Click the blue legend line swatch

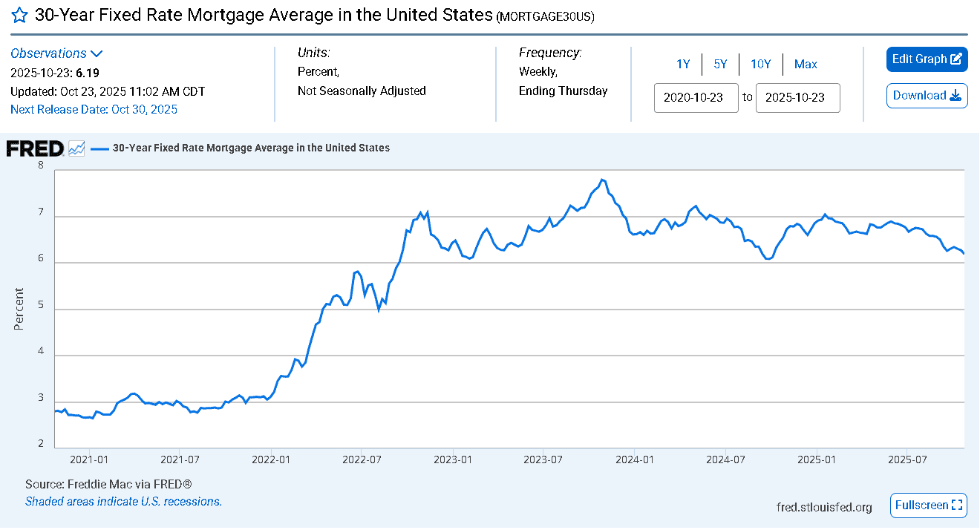(99, 148)
